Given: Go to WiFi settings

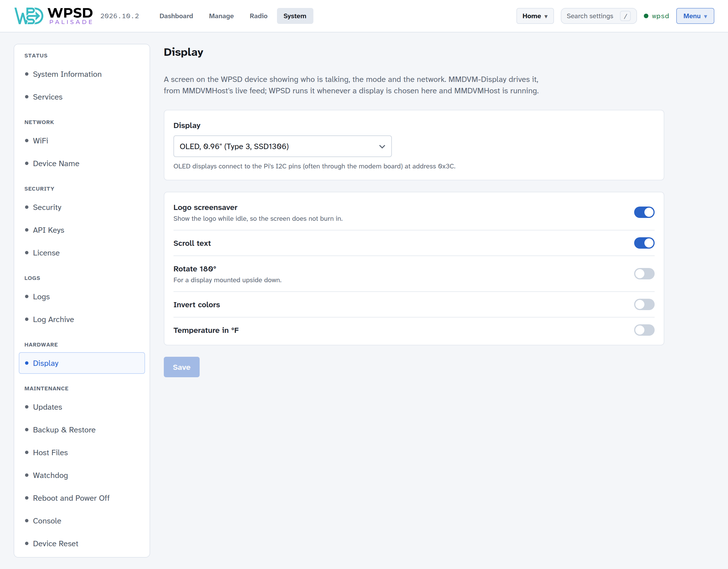Looking at the screenshot, I should [x=82, y=141].
